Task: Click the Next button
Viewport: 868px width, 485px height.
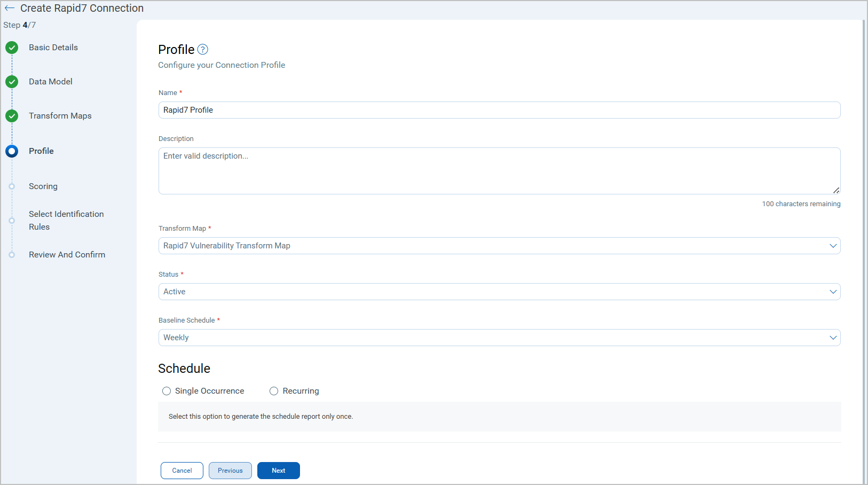Action: [x=279, y=471]
